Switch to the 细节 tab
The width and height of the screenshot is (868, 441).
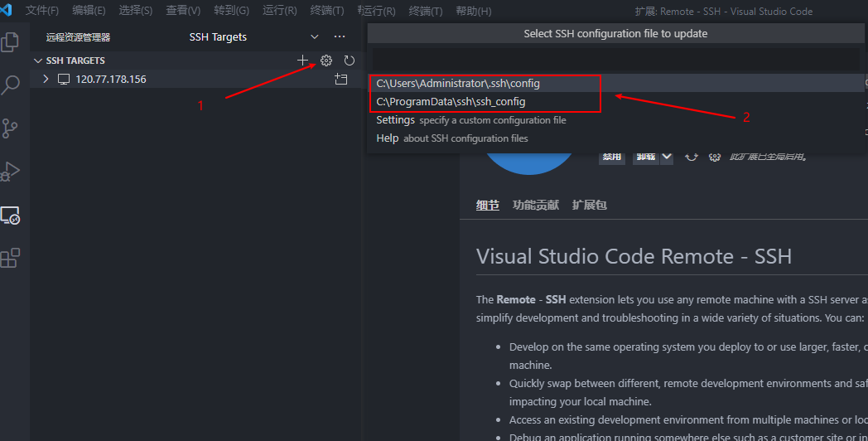click(x=488, y=205)
